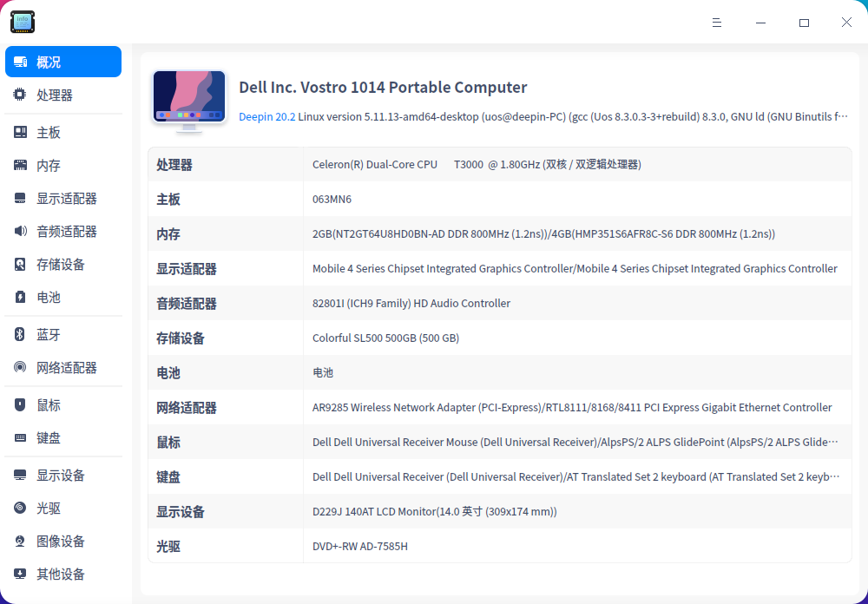Click the 音频适配器 speaker icon
Image resolution: width=868 pixels, height=604 pixels.
pyautogui.click(x=20, y=231)
